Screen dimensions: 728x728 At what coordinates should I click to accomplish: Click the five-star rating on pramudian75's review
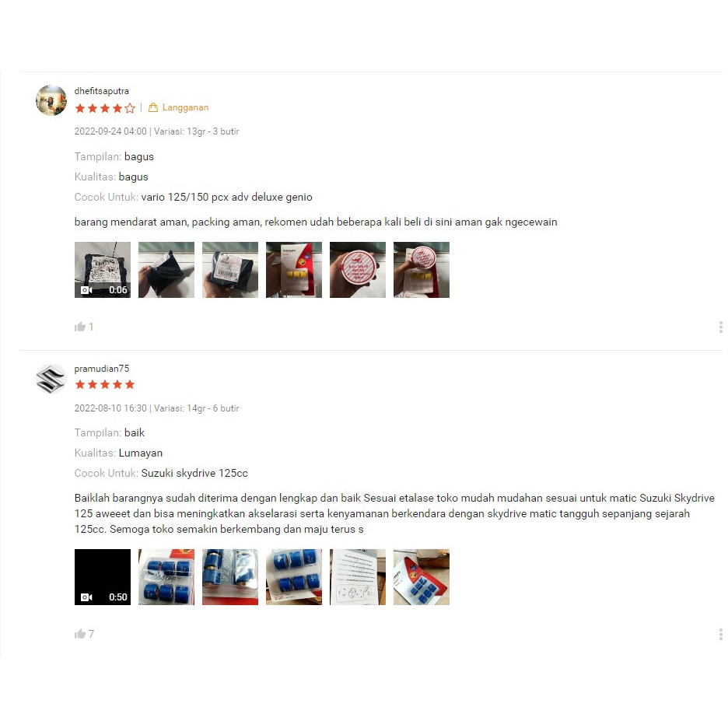tap(105, 384)
